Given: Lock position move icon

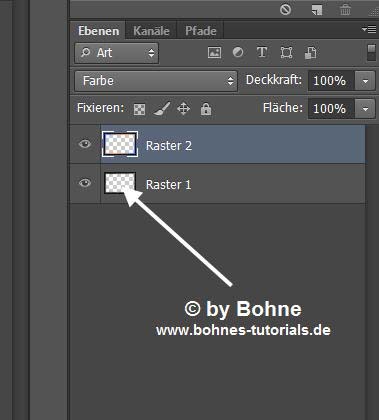Looking at the screenshot, I should (x=183, y=109).
